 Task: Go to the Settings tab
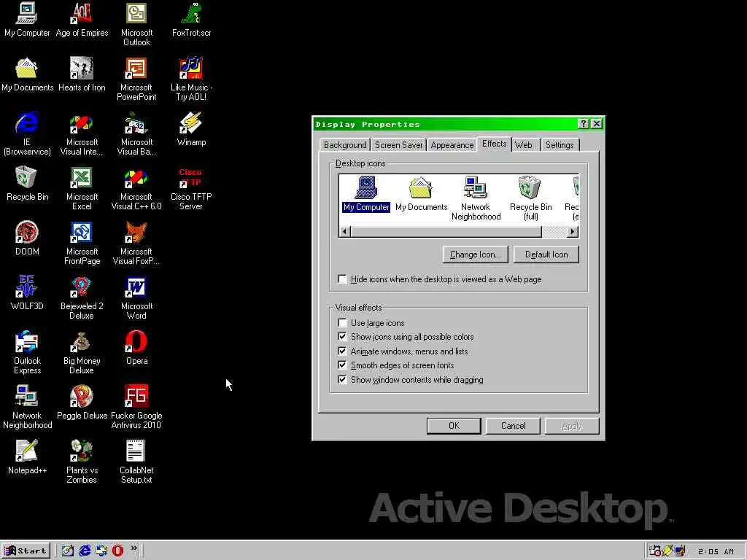[x=560, y=145]
